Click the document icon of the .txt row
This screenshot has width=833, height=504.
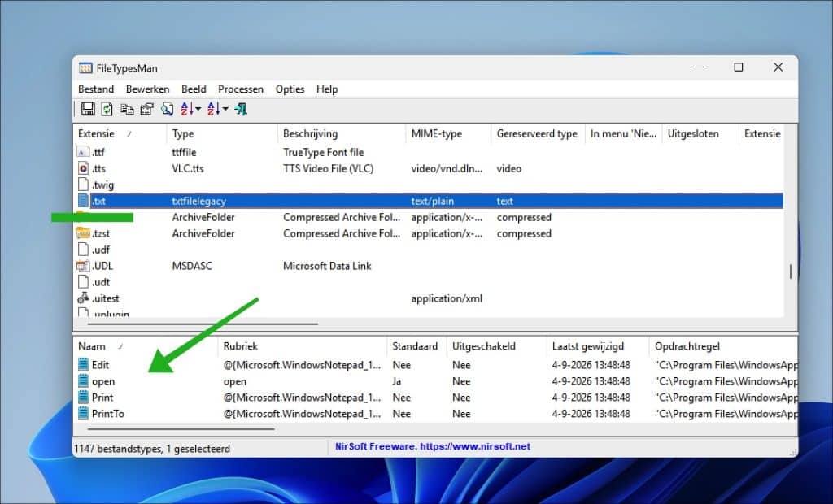[83, 201]
